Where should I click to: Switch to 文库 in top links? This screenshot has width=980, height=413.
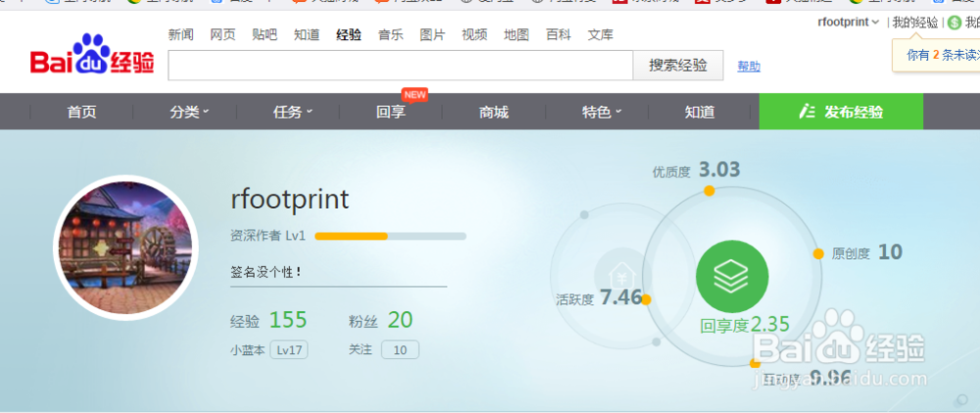pos(600,34)
